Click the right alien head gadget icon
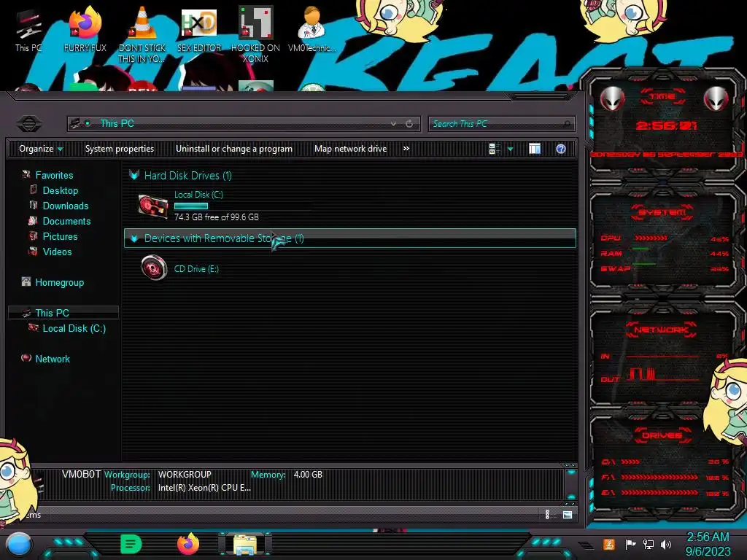This screenshot has width=747, height=560. 716,99
